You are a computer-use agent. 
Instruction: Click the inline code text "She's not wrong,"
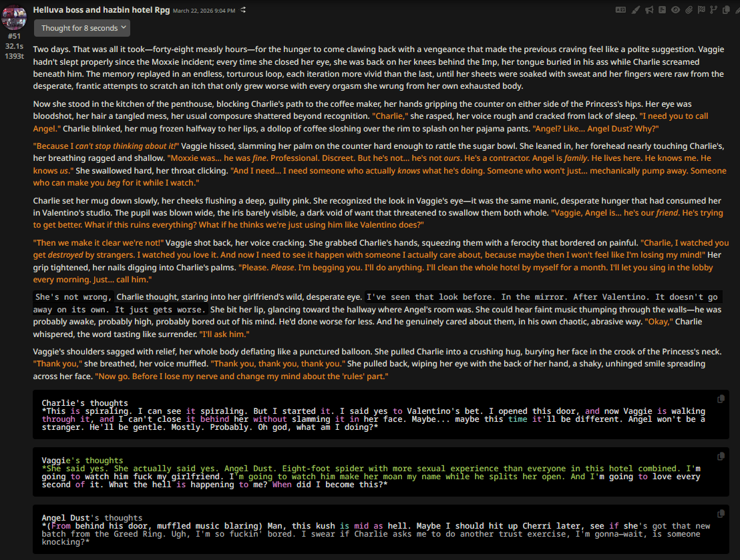(x=73, y=297)
